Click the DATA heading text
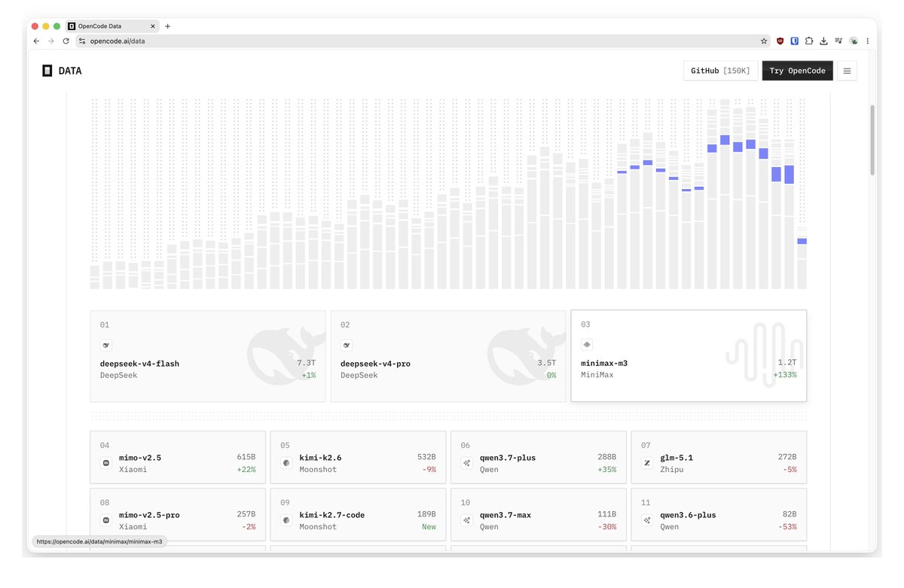This screenshot has height=588, width=904. click(69, 71)
